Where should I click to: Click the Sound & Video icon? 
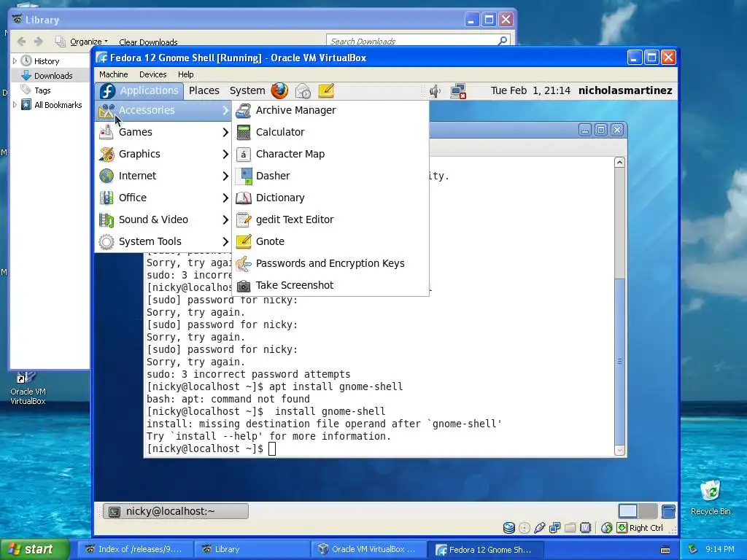click(x=107, y=219)
